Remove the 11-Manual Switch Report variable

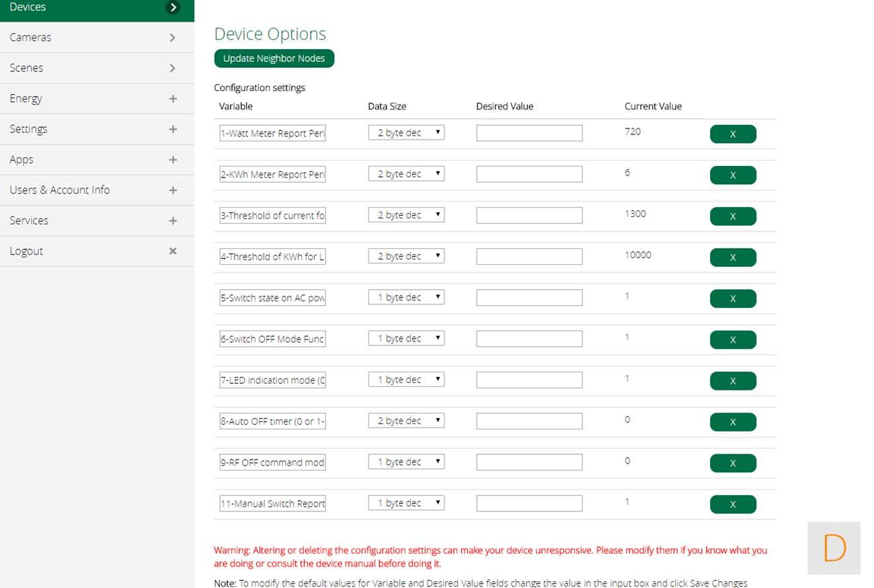click(733, 505)
